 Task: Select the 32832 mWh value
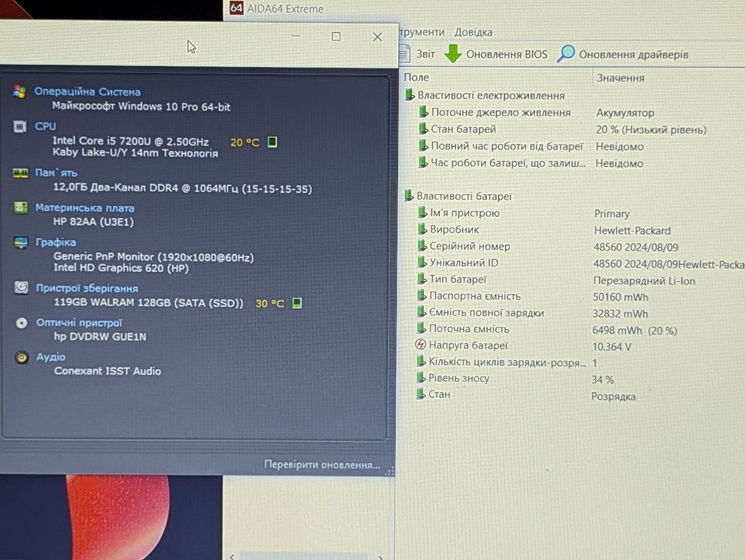point(620,314)
